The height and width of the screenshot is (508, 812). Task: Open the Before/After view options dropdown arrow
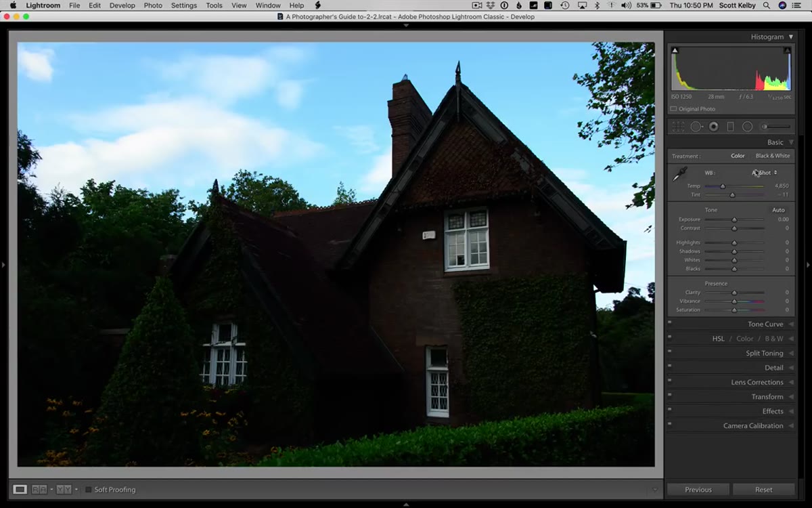(76, 489)
